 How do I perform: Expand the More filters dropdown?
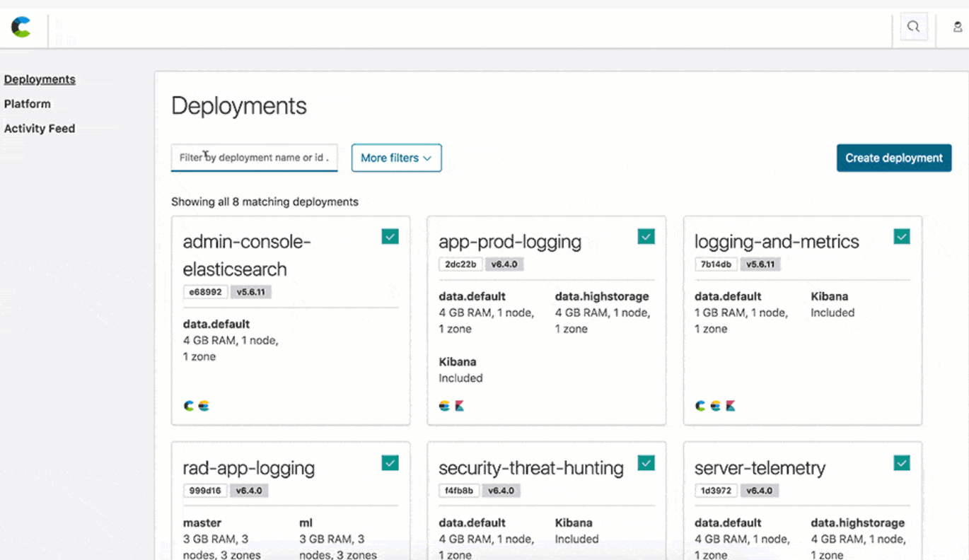pos(397,158)
